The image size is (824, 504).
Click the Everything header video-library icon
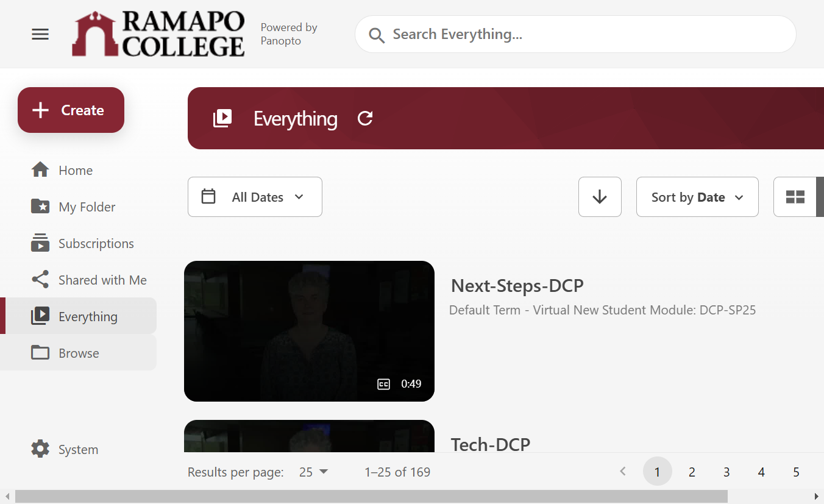[222, 118]
